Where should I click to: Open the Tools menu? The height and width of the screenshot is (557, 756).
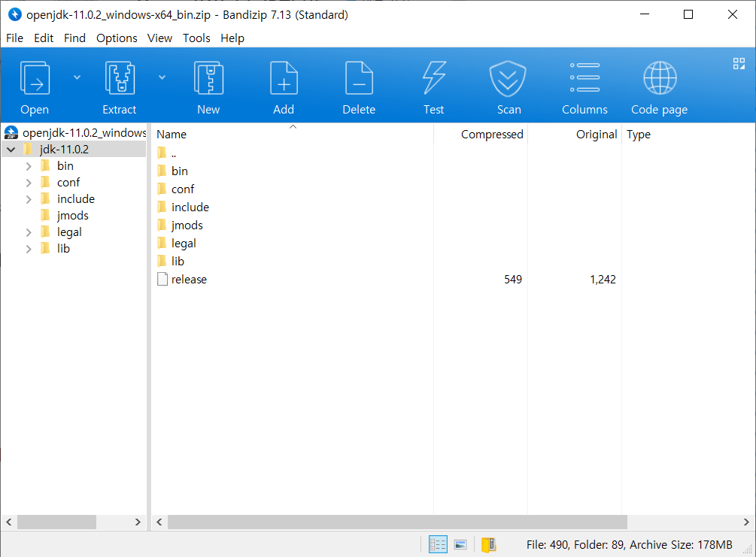(x=196, y=38)
